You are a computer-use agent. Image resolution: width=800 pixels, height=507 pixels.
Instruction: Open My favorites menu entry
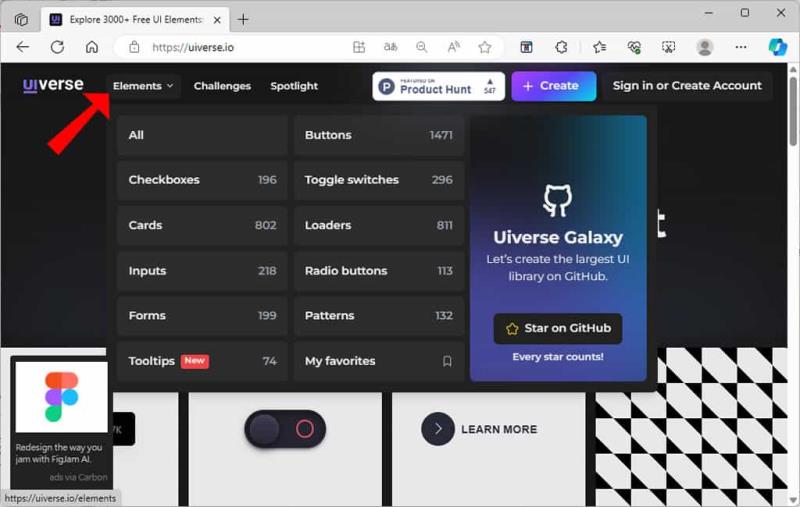pos(379,361)
